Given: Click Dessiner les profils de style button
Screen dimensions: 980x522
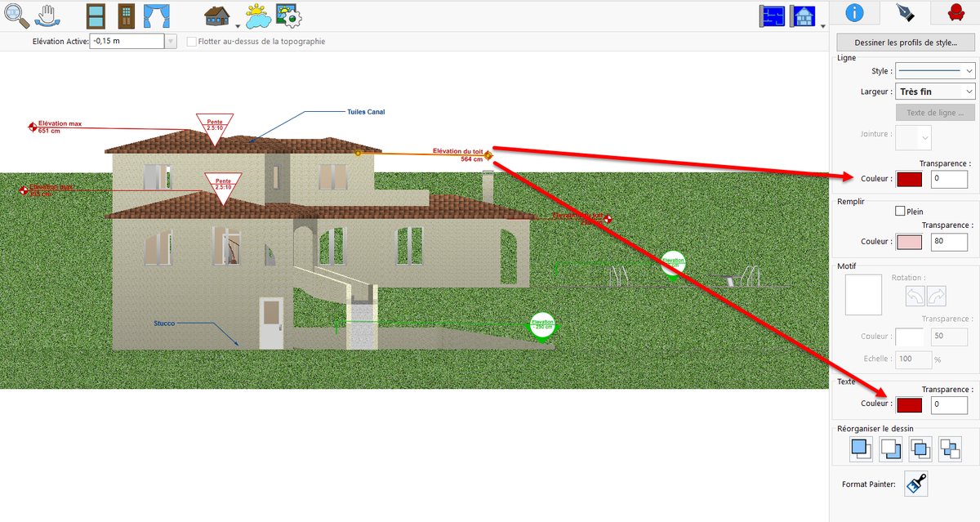Looking at the screenshot, I should (x=905, y=42).
